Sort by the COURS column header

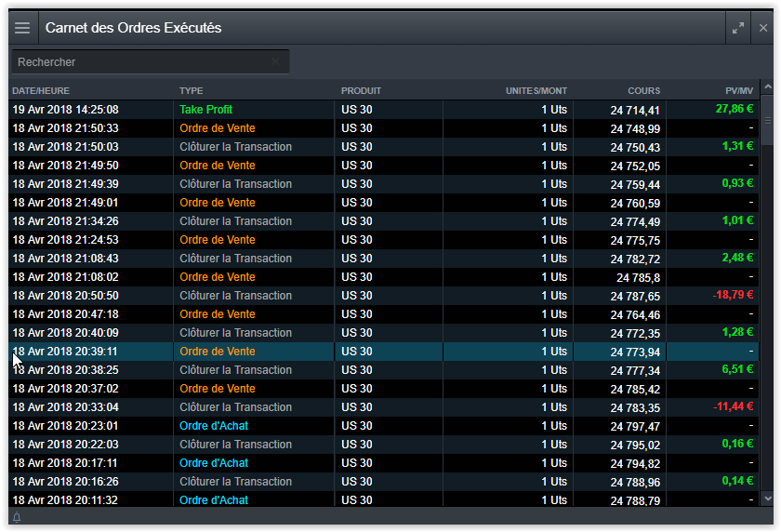643,91
